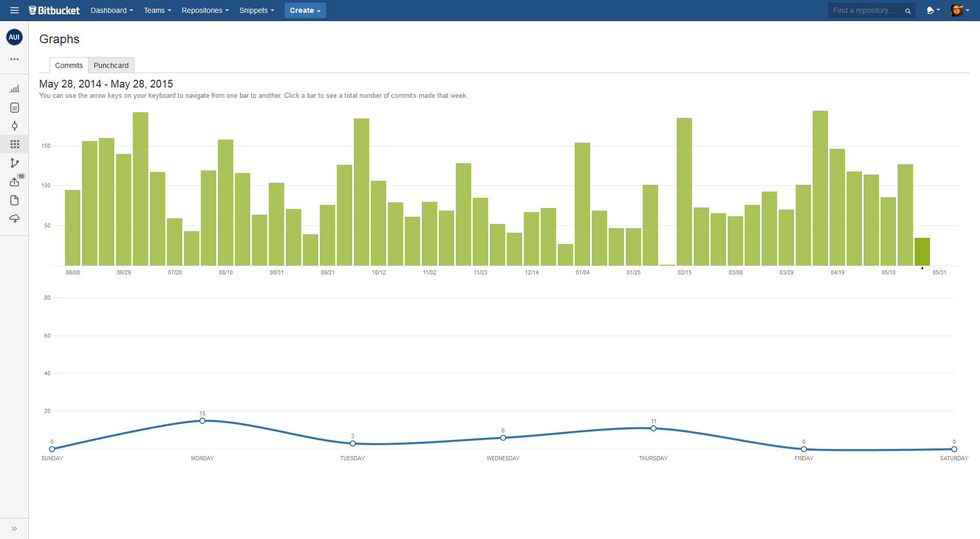Open the Teams dropdown
The image size is (980, 539).
[157, 10]
